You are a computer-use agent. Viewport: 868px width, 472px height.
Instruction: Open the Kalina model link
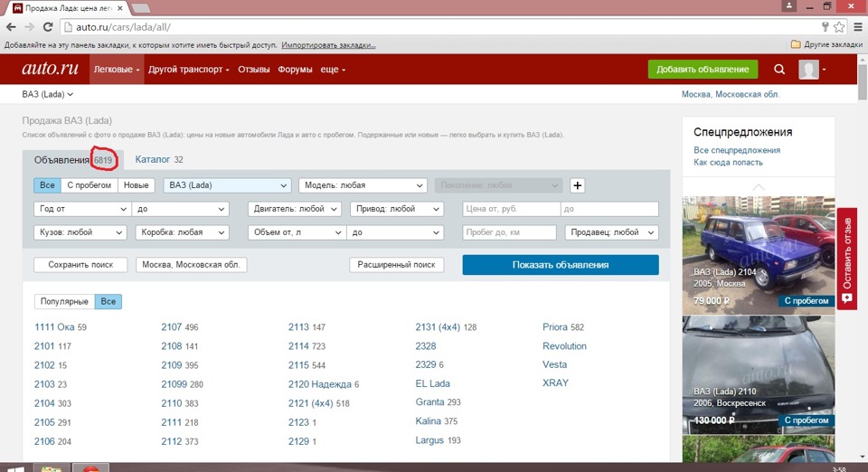pyautogui.click(x=428, y=421)
